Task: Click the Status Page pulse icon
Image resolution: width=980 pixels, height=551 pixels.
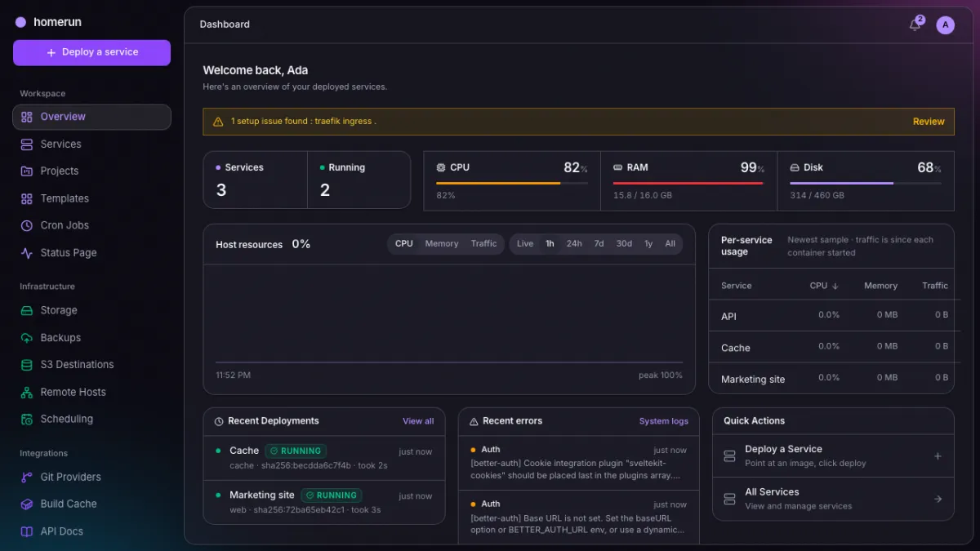Action: coord(27,253)
